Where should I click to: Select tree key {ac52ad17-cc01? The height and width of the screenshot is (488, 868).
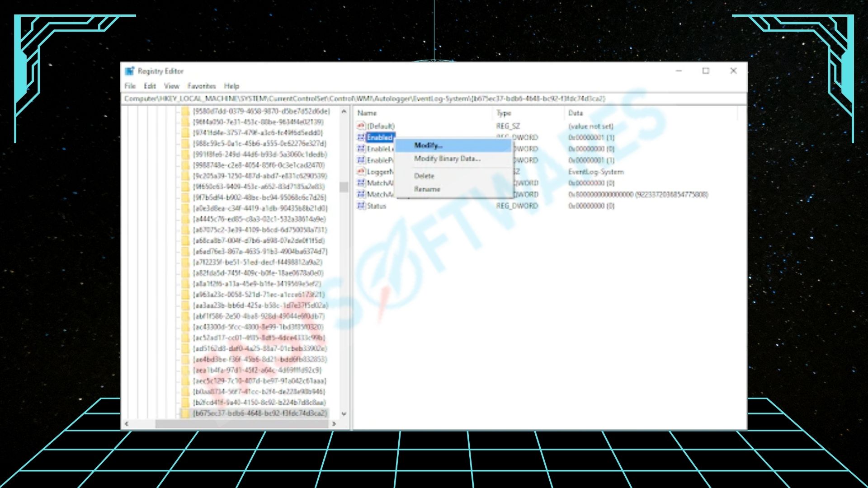click(259, 338)
